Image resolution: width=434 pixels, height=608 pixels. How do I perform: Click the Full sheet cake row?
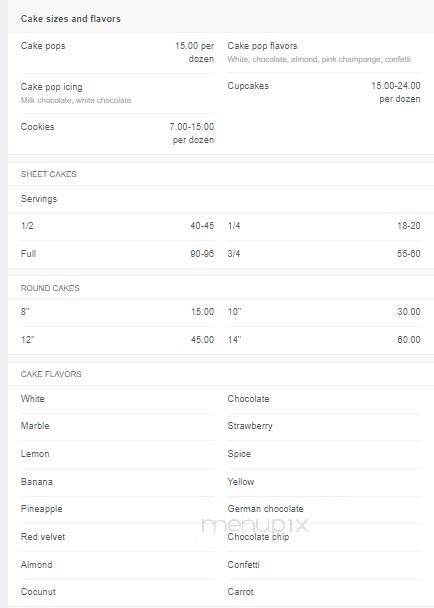pos(117,254)
